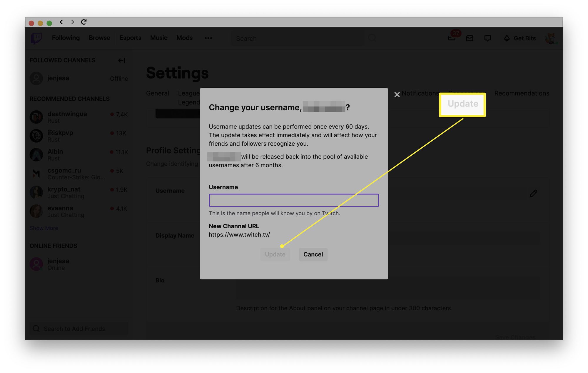588x373 pixels.
Task: Switch to the General settings tab
Action: click(x=158, y=93)
